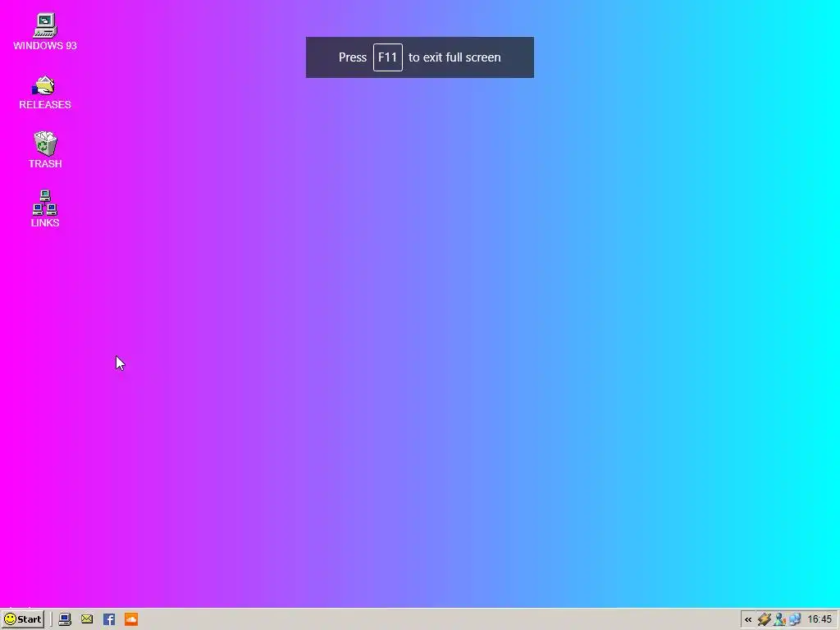The width and height of the screenshot is (840, 630).
Task: Open the Facebook quick launch icon
Action: click(x=109, y=619)
